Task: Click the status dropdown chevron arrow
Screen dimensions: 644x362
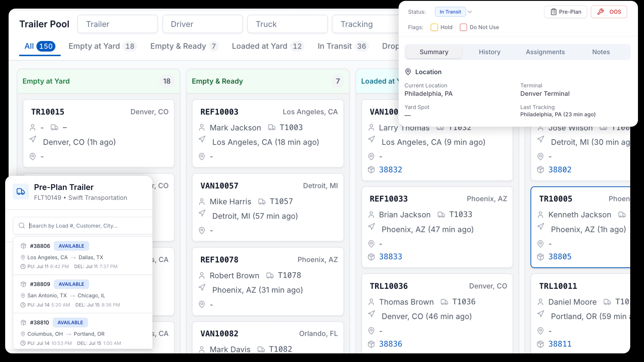Action: [470, 12]
